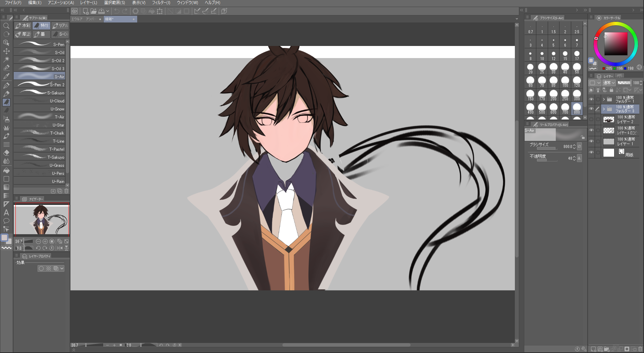Select the Zoom magnifier tool
This screenshot has width=644, height=353.
pyautogui.click(x=6, y=26)
